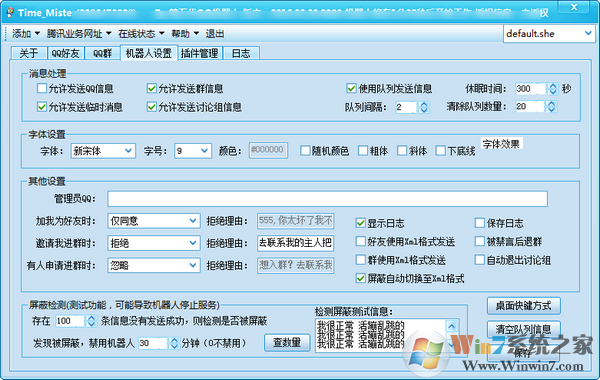Screen dimensions: 600x380
Task: Open 邀请我进群时 dropdown showing 拒绝
Action: [154, 243]
